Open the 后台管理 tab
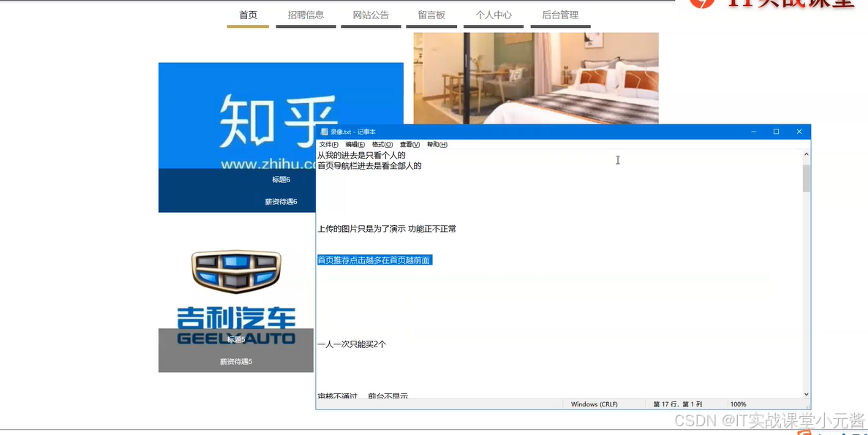 click(x=560, y=15)
